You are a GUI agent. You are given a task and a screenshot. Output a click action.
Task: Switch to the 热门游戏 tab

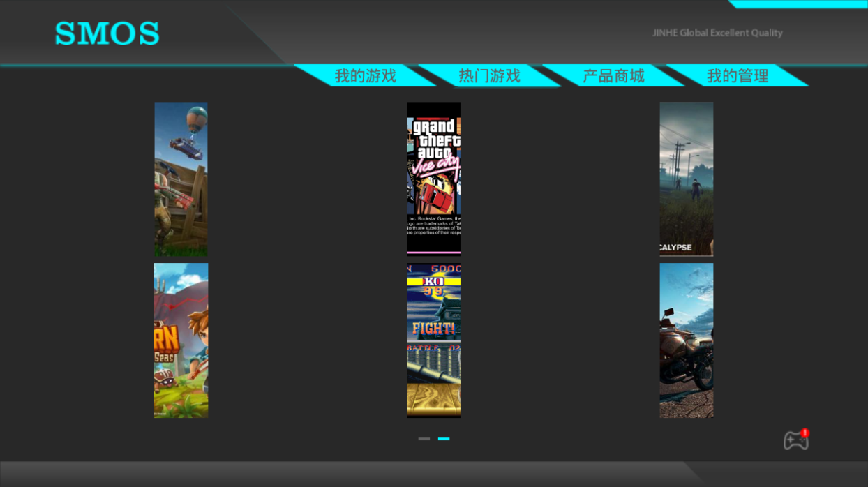[x=489, y=75]
